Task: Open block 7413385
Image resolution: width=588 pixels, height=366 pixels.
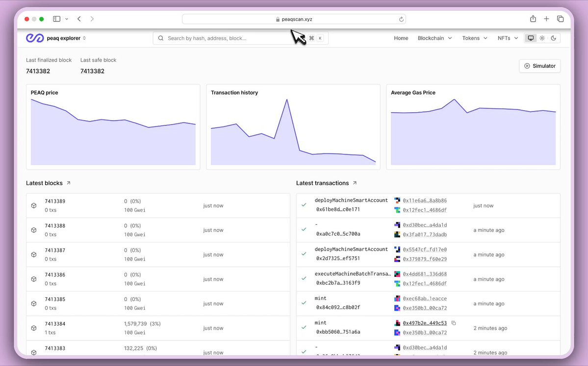Action: tap(55, 299)
